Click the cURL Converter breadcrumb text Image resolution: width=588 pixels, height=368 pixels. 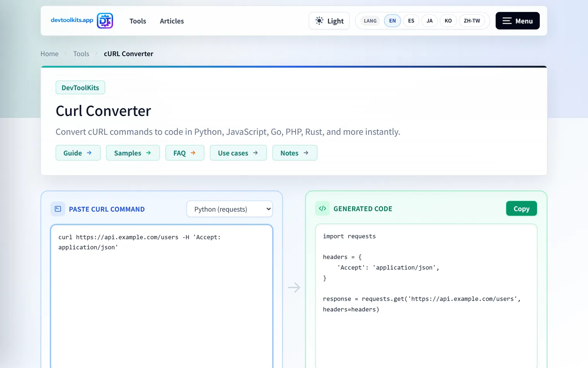[128, 54]
